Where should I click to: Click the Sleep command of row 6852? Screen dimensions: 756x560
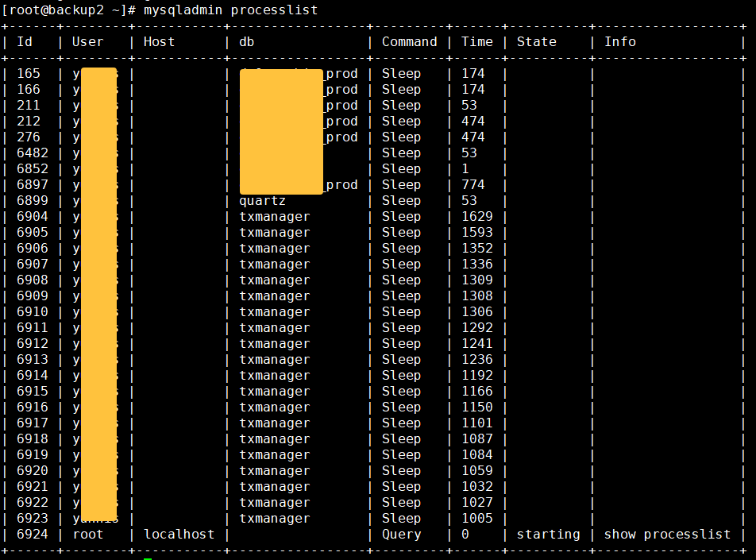(402, 169)
